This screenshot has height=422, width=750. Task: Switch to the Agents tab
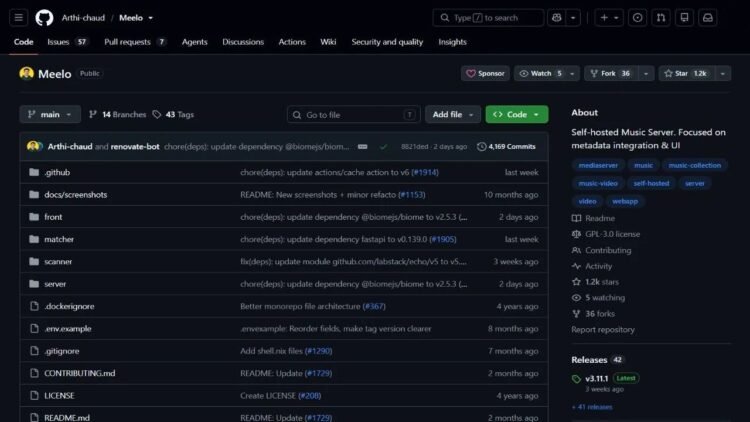[195, 42]
